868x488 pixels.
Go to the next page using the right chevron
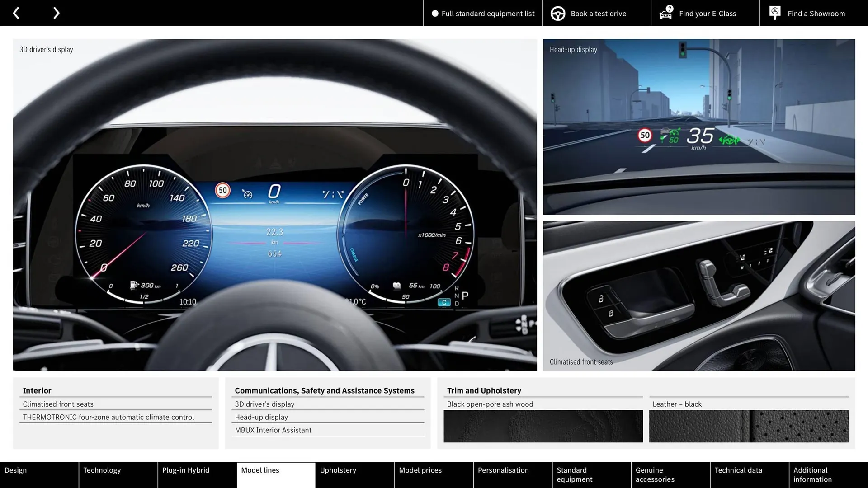click(x=56, y=13)
